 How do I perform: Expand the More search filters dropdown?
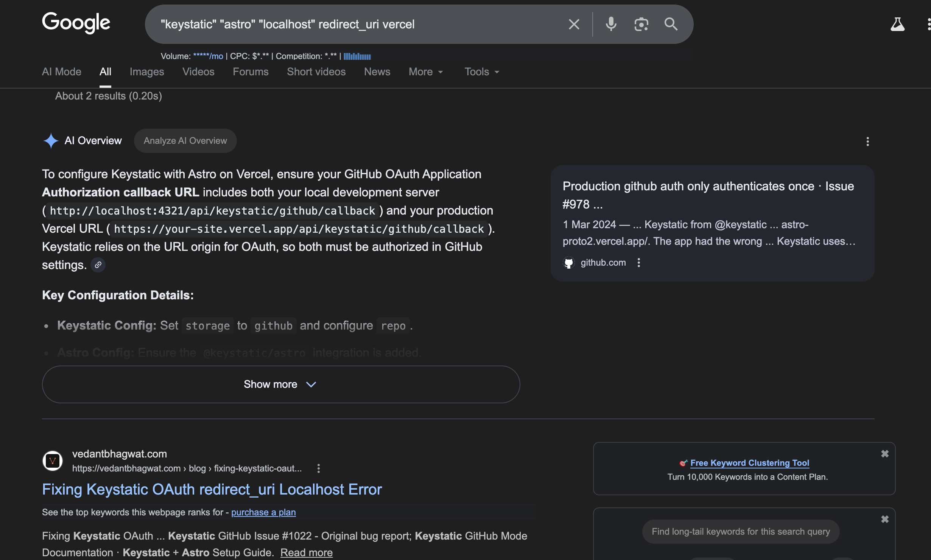[426, 72]
